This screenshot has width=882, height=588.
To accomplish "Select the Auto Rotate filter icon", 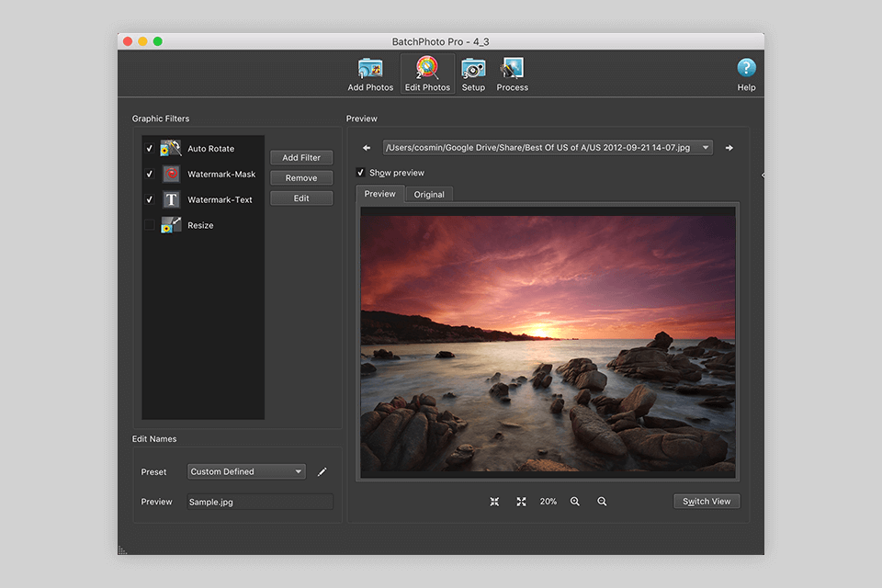I will pos(171,149).
